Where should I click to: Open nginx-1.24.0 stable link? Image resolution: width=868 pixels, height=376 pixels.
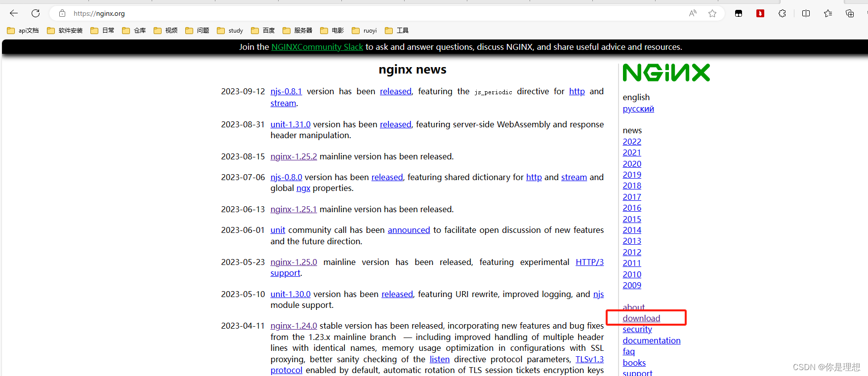click(294, 326)
